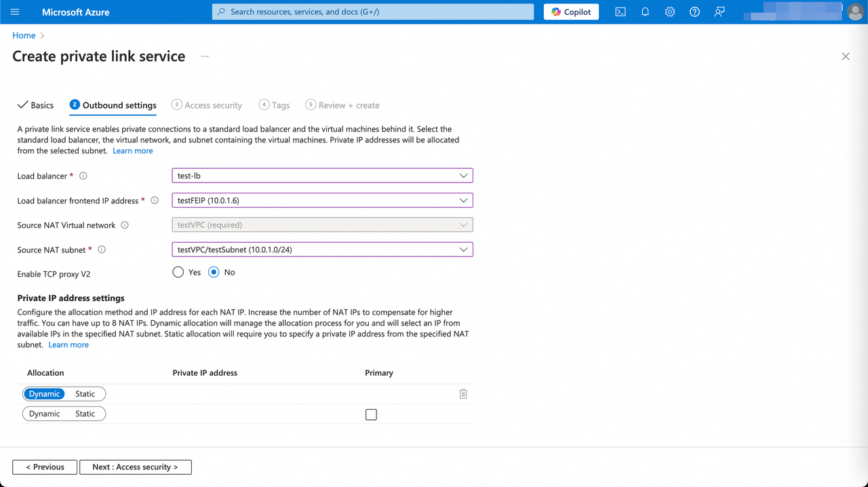This screenshot has width=868, height=487.
Task: Delete the first NAT IP row with trash icon
Action: pos(463,393)
